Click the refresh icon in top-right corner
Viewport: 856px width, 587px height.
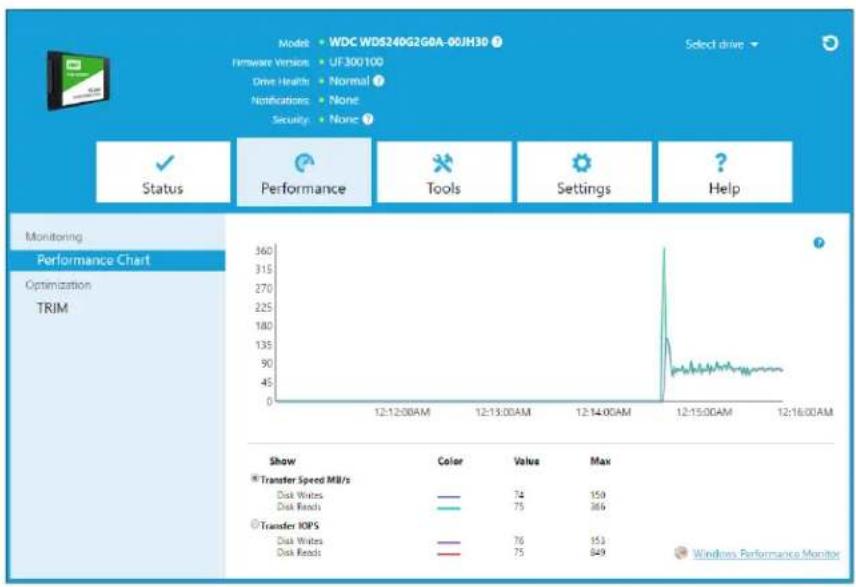(x=830, y=43)
